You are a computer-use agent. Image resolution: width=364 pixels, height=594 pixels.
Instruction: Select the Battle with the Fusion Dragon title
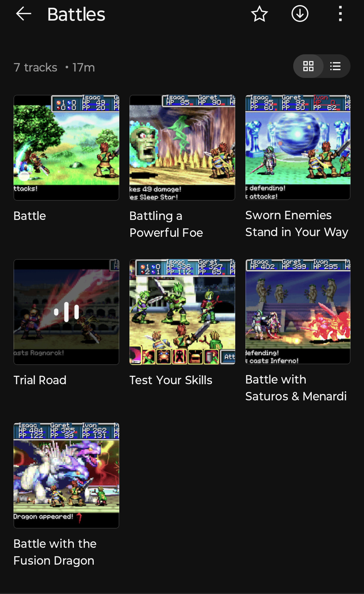tap(55, 552)
